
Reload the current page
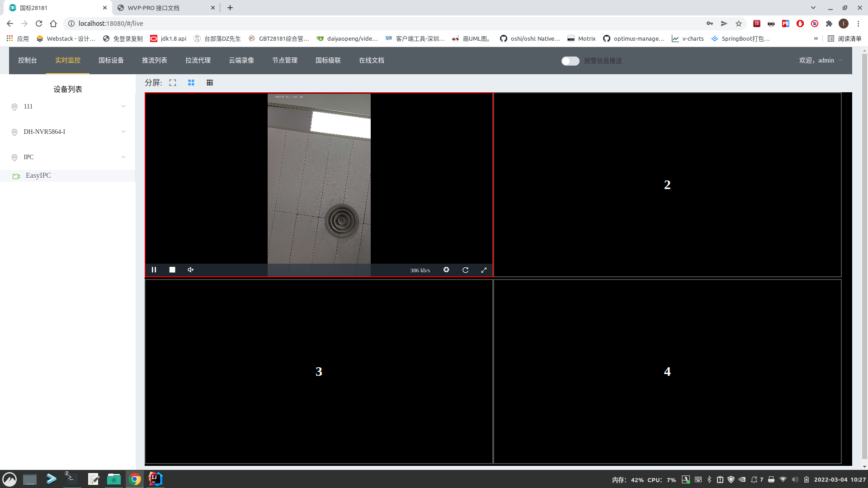[x=39, y=24]
